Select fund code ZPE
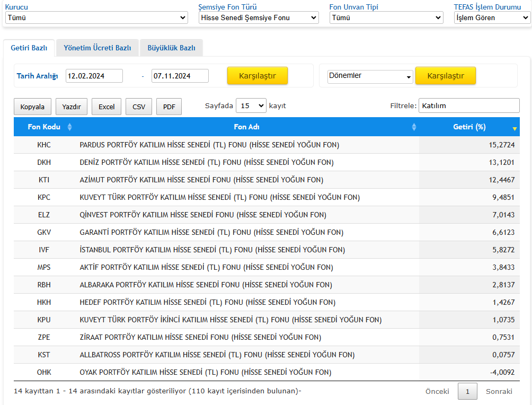532x405 pixels. tap(44, 338)
